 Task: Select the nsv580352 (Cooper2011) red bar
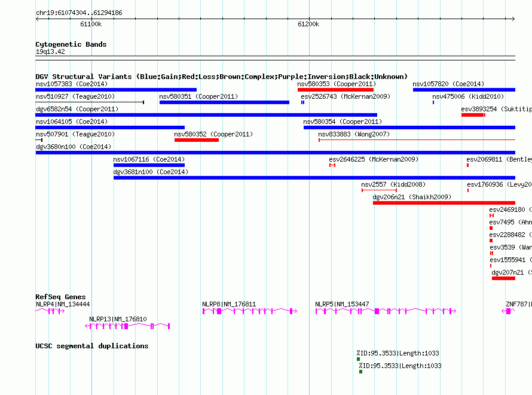[197, 140]
